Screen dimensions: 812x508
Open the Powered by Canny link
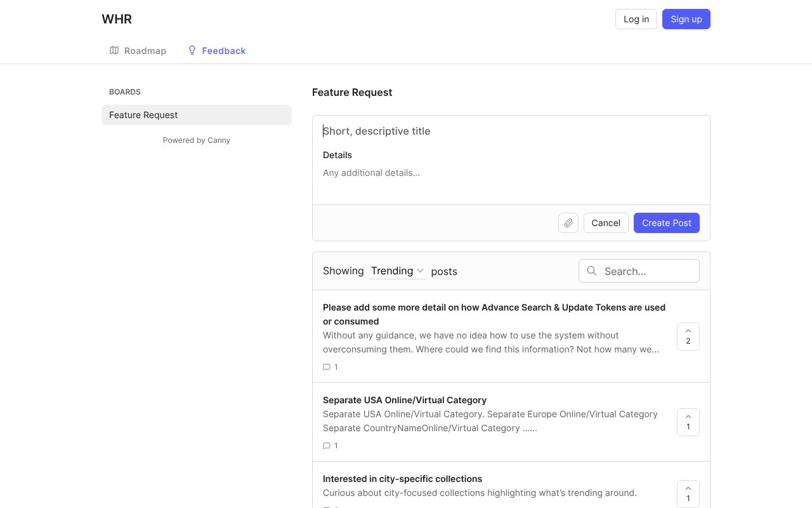tap(196, 140)
